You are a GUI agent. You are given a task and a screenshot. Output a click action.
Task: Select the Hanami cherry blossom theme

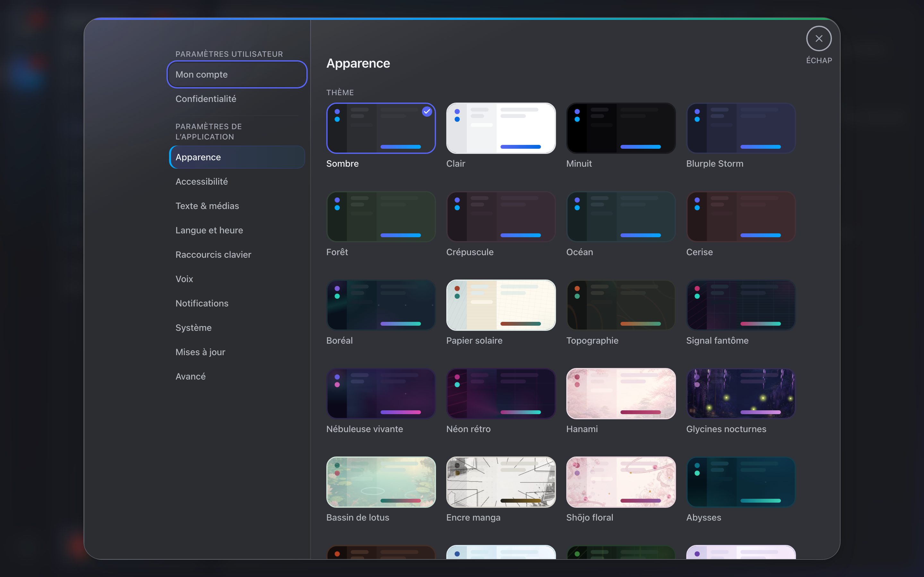(620, 393)
